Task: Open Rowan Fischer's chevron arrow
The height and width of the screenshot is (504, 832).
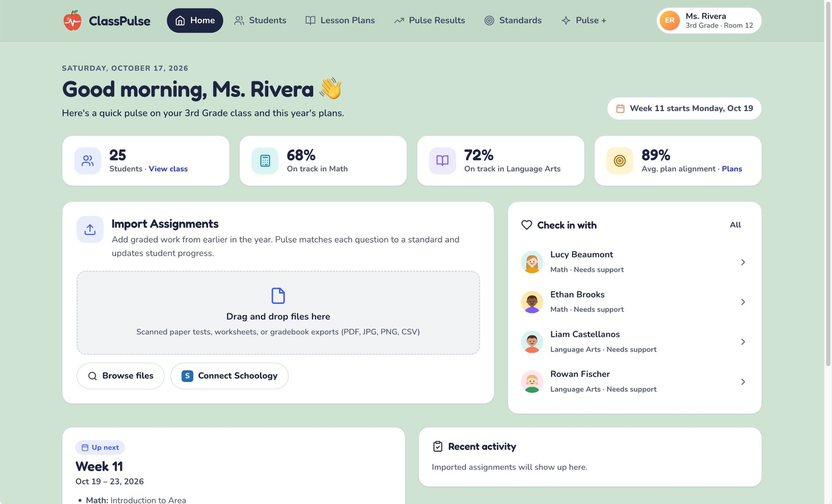Action: (x=743, y=382)
